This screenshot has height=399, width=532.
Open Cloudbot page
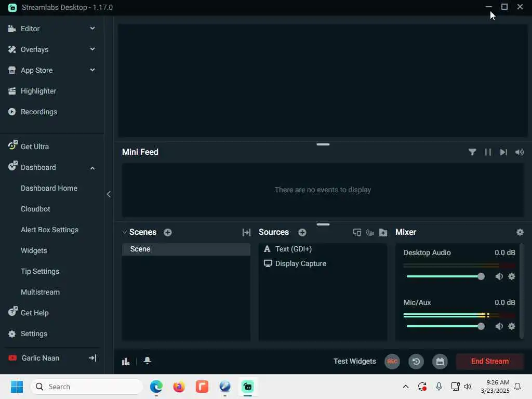pyautogui.click(x=35, y=209)
